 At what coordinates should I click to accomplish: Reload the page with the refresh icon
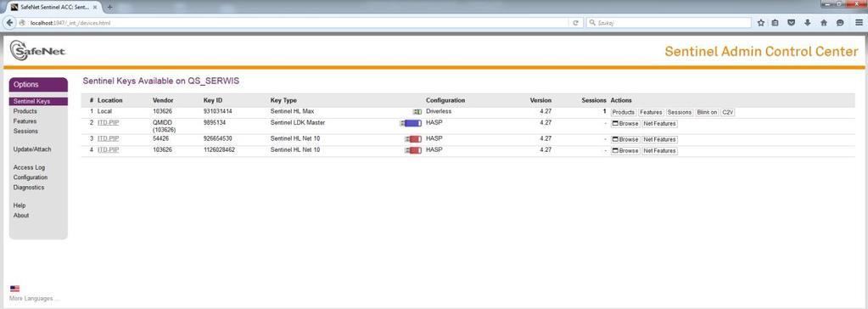click(576, 23)
